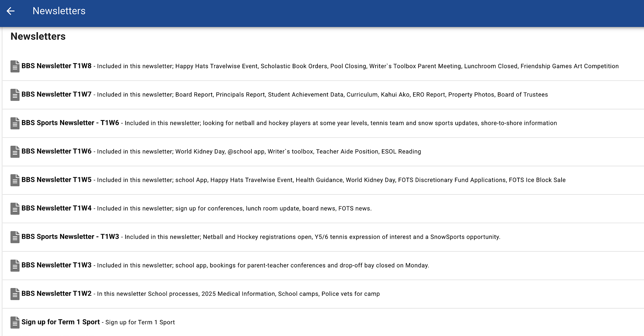Open Sign up for Term 1 Sport
Screen dimensions: 644x336
click(x=61, y=322)
